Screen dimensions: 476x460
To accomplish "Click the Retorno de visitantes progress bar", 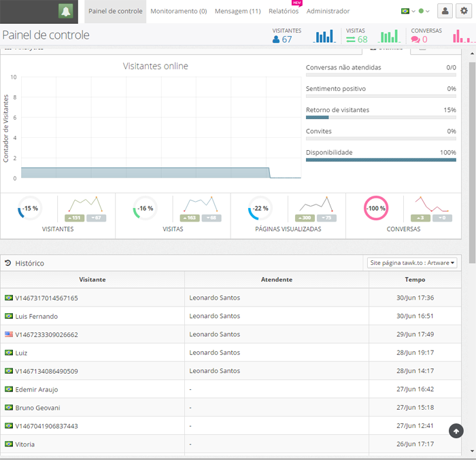I will coord(381,118).
